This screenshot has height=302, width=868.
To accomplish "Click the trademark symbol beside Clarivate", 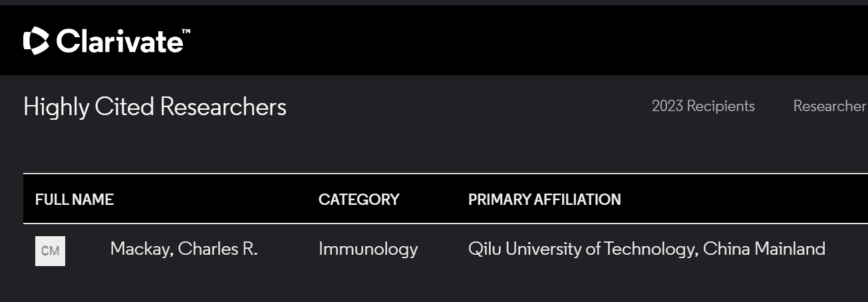I will [186, 31].
